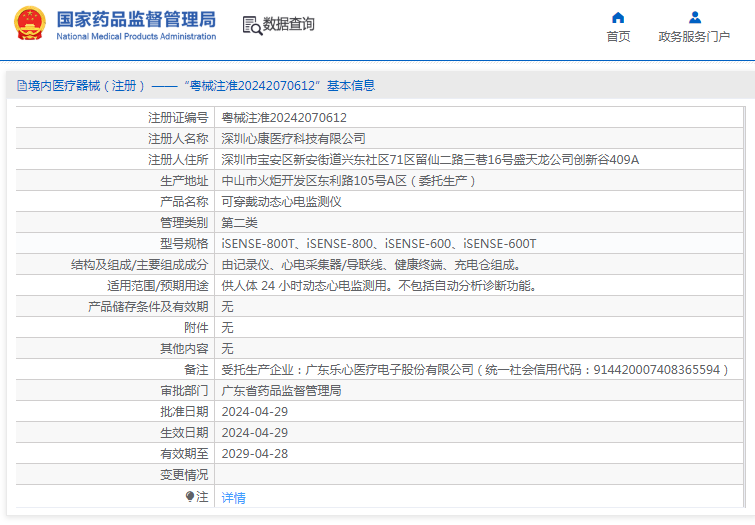Click the 国家药品监督管理局 title
The height and width of the screenshot is (525, 755).
point(136,19)
